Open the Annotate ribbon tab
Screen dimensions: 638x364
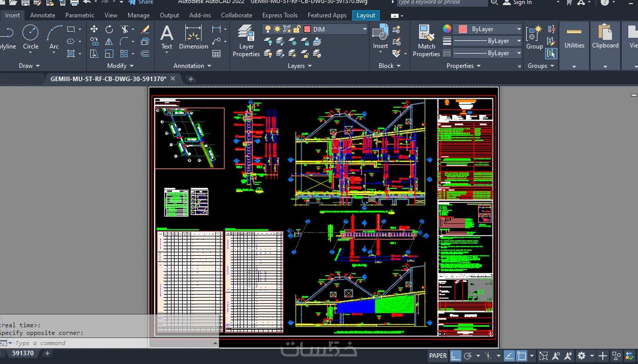point(42,15)
